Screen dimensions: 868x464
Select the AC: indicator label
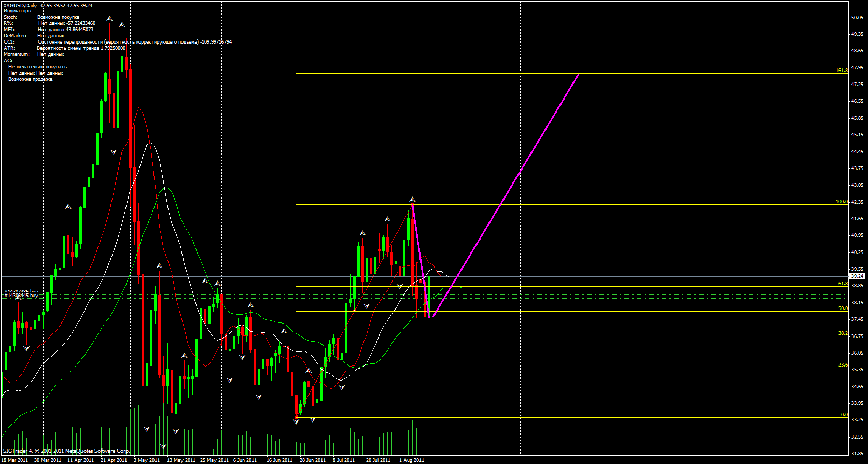click(x=8, y=61)
